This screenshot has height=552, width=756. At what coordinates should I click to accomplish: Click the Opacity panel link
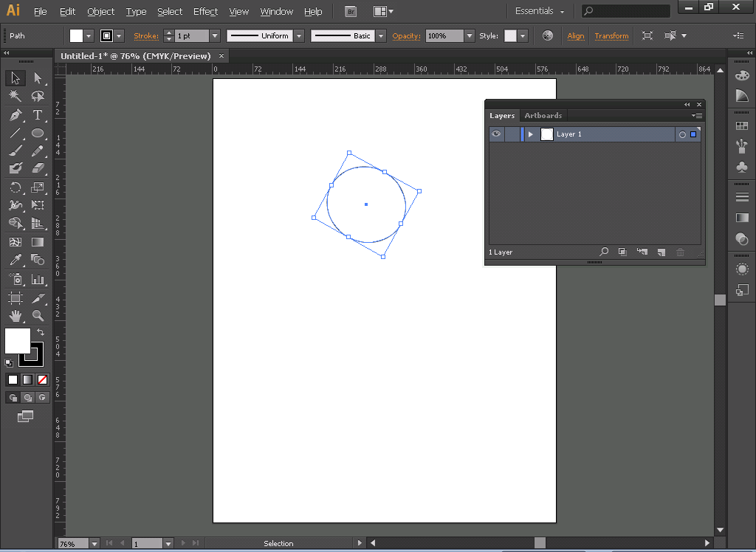(406, 35)
